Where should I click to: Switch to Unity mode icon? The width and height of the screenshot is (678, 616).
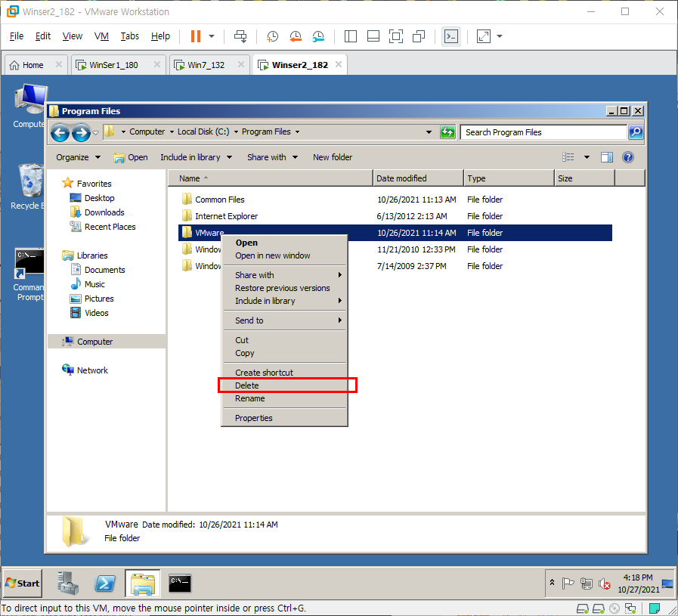click(419, 36)
